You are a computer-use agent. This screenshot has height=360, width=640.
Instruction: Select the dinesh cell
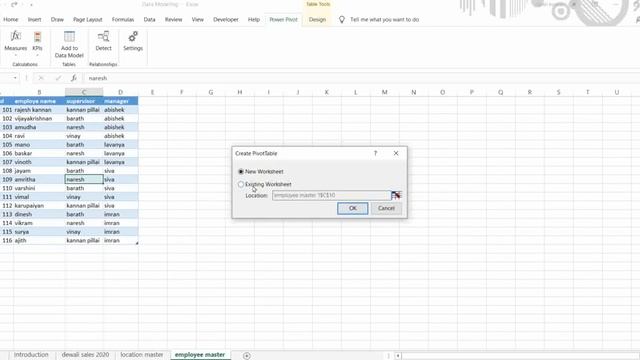point(39,214)
